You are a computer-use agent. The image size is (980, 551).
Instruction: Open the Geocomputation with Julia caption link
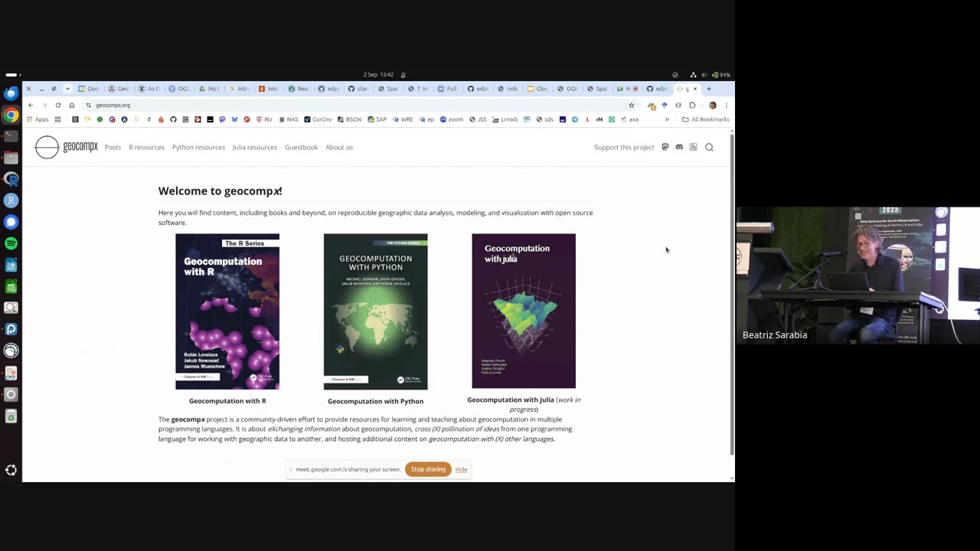(510, 399)
